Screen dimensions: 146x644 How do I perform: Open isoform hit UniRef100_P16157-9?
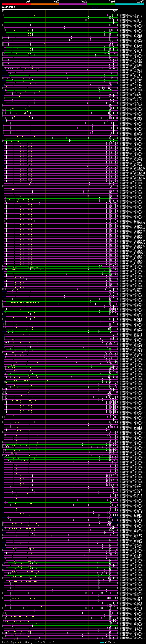132,241
